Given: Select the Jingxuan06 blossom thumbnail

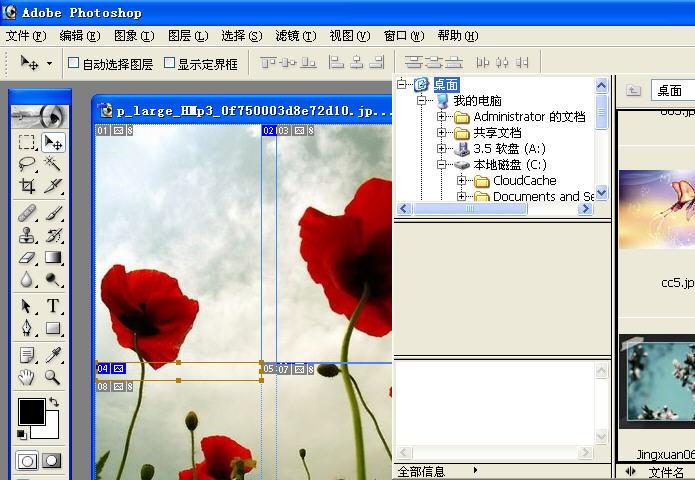Looking at the screenshot, I should click(657, 382).
